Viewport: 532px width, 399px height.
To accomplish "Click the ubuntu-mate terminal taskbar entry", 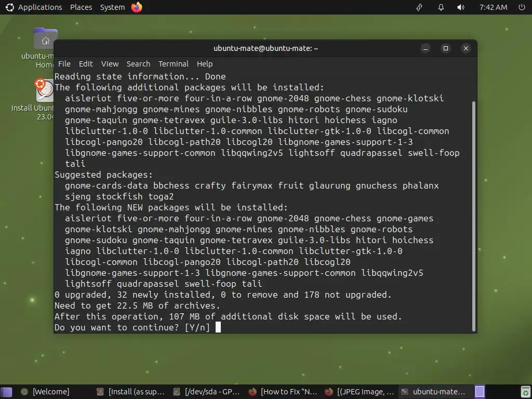I will pyautogui.click(x=435, y=392).
